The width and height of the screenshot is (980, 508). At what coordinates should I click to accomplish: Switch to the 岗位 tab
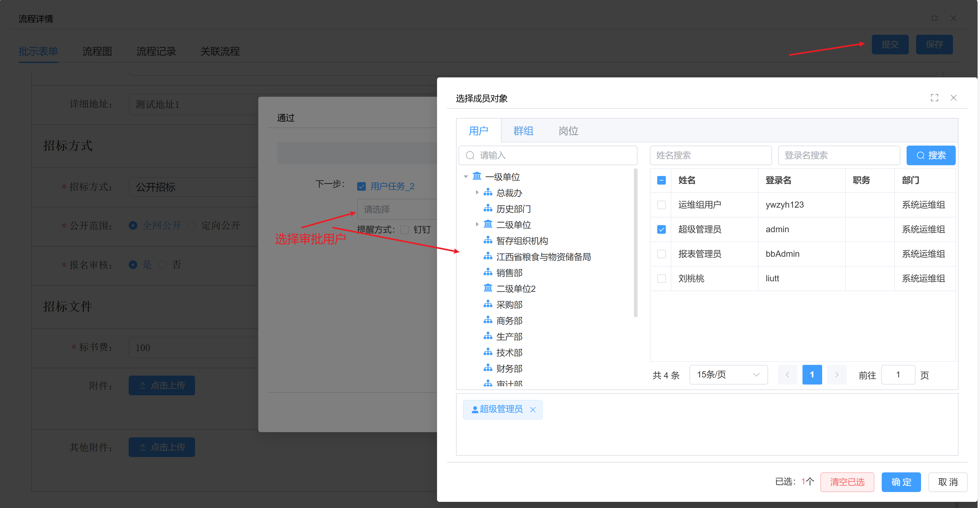(568, 131)
